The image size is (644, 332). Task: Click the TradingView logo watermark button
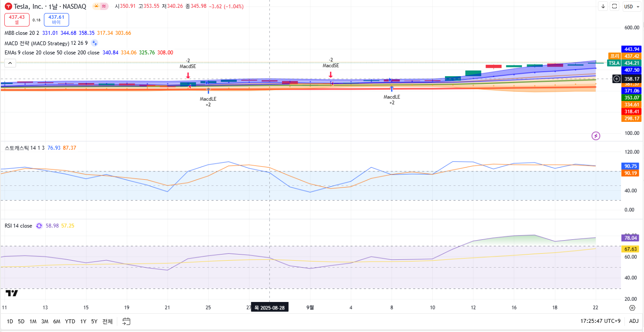12,293
